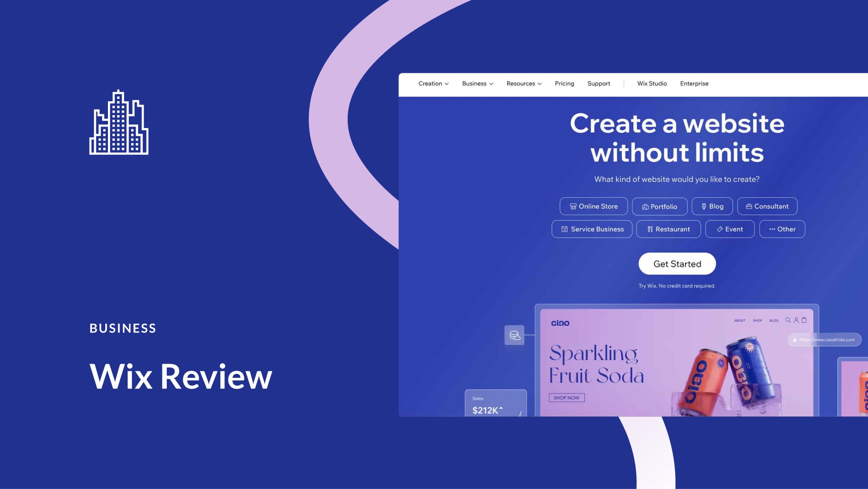This screenshot has height=489, width=868.
Task: Click the Get Started button
Action: (x=677, y=264)
